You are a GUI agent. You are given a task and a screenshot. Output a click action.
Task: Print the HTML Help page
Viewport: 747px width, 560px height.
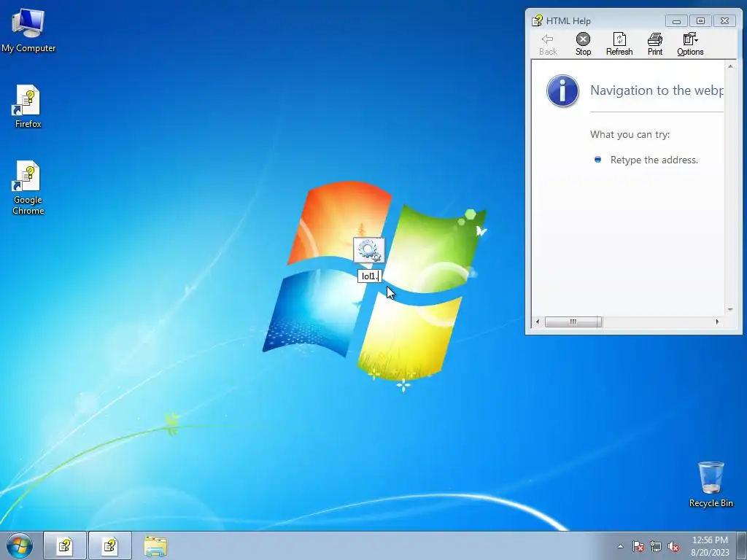coord(655,44)
